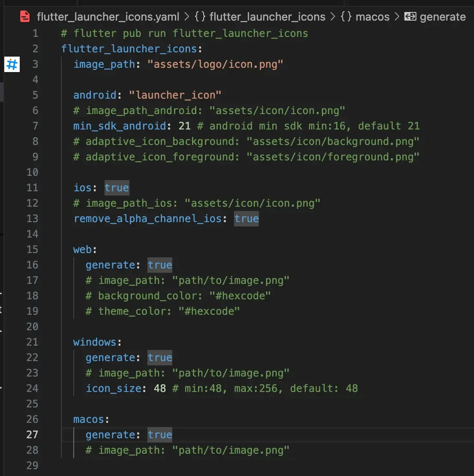
Task: Select flutter_launcher_icons breadcrumb segment
Action: coord(267,17)
